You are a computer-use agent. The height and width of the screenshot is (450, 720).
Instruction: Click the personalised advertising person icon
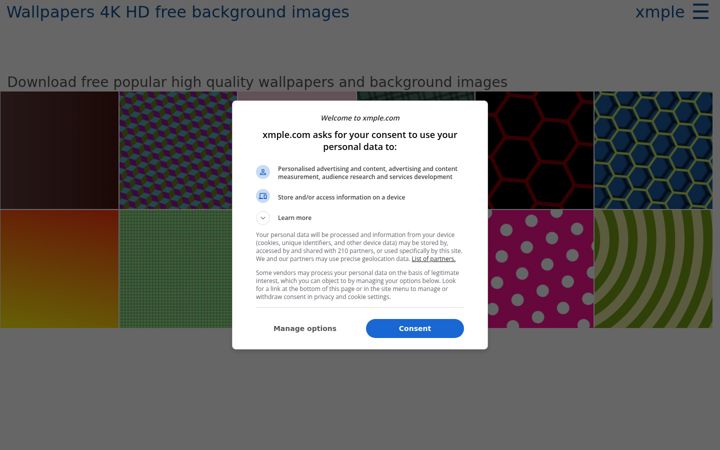click(263, 172)
